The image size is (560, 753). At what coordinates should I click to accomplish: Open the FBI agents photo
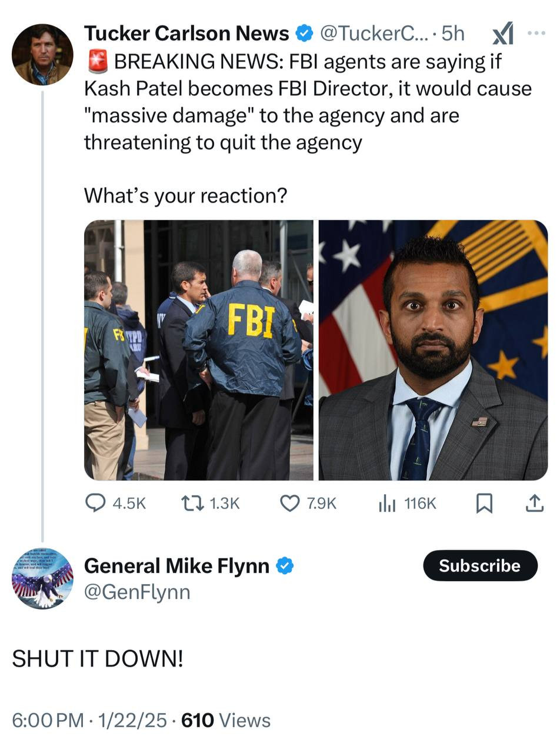tap(199, 350)
